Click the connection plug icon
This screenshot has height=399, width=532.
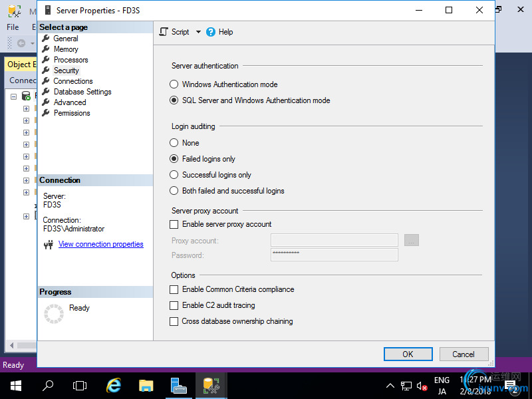point(49,244)
